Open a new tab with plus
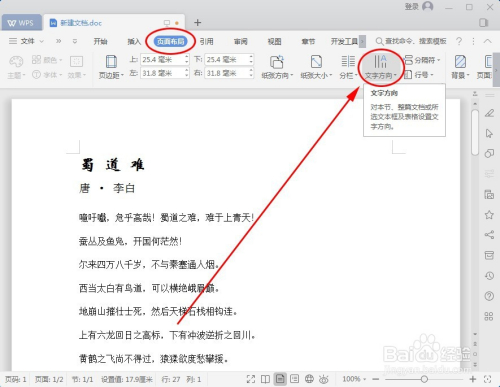 click(197, 22)
